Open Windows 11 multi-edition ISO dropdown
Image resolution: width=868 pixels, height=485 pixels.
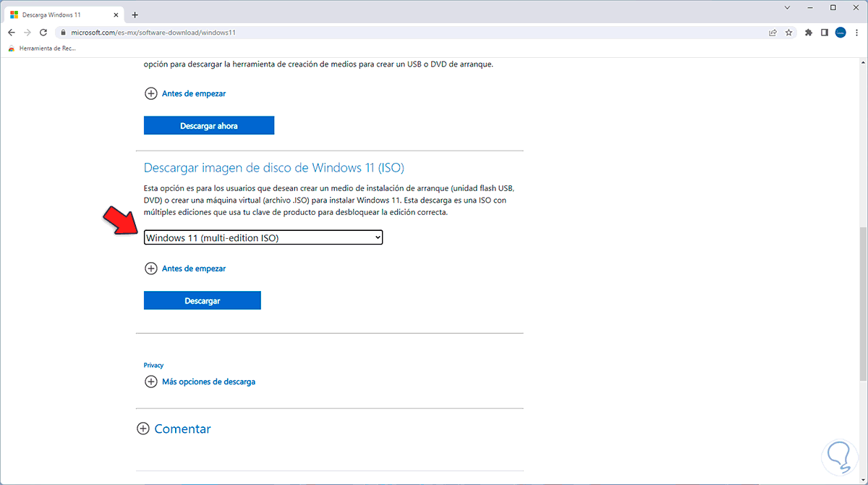pyautogui.click(x=263, y=237)
